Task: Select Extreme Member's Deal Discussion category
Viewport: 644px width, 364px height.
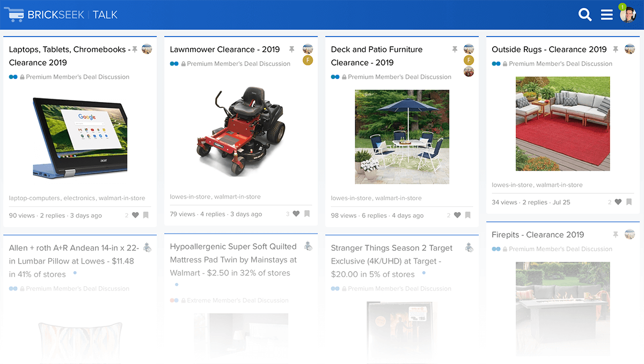Action: (237, 300)
